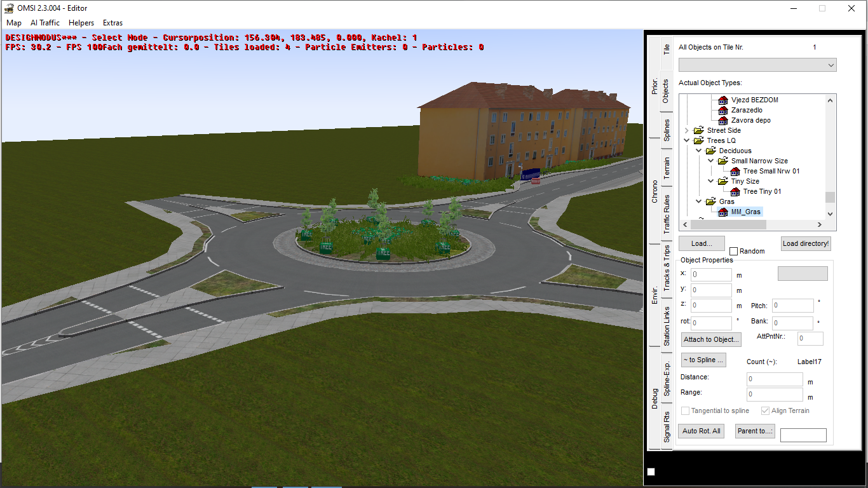
Task: Click the Vjezd BEZDOM house icon
Action: coord(723,100)
